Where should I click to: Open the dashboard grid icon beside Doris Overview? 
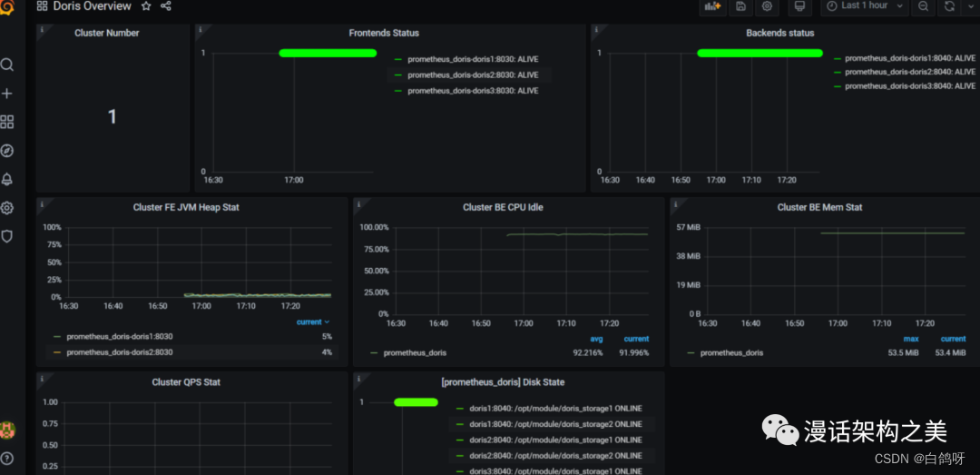43,6
